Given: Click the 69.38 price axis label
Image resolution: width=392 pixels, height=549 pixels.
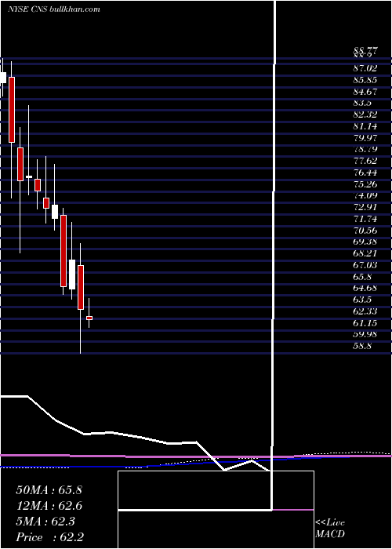Looking at the screenshot, I should tap(365, 242).
